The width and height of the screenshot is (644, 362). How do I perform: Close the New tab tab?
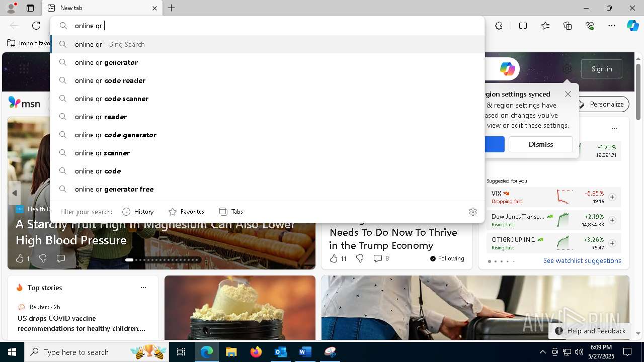154,8
